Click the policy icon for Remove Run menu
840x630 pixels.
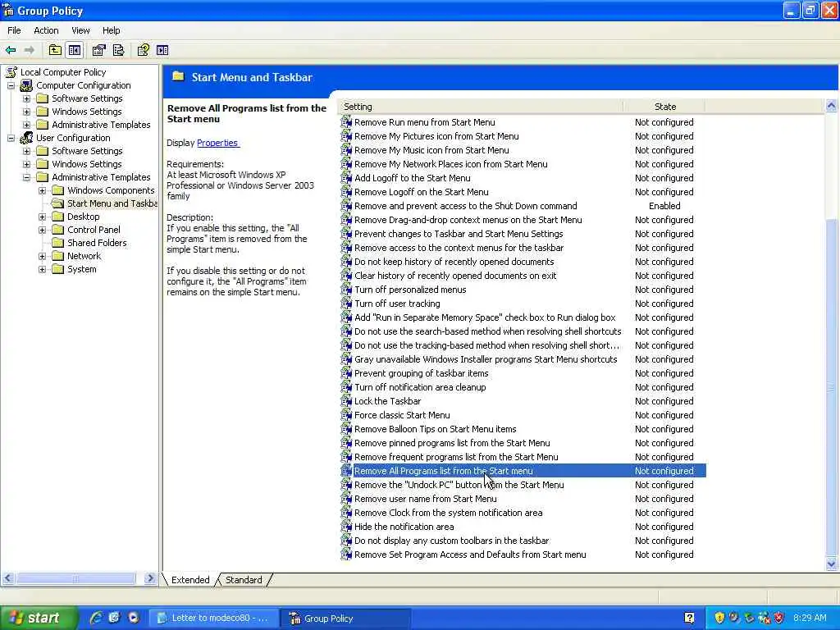point(346,122)
